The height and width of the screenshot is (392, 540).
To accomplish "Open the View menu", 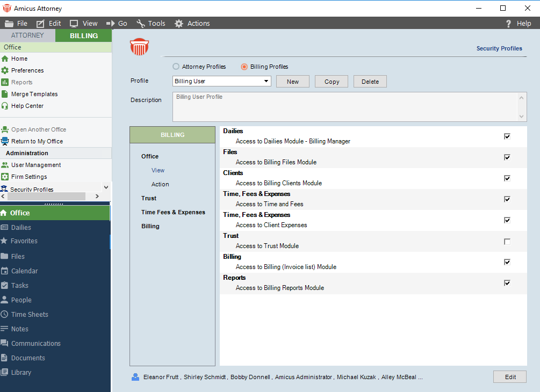I will (83, 24).
